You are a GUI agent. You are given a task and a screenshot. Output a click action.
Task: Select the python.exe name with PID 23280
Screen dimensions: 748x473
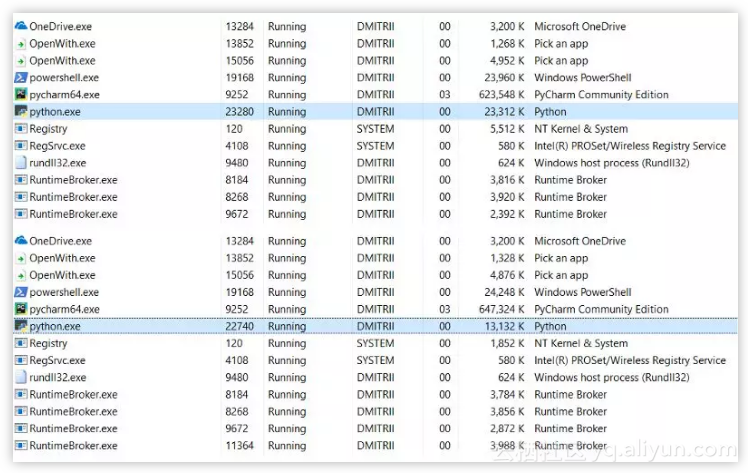tap(55, 112)
